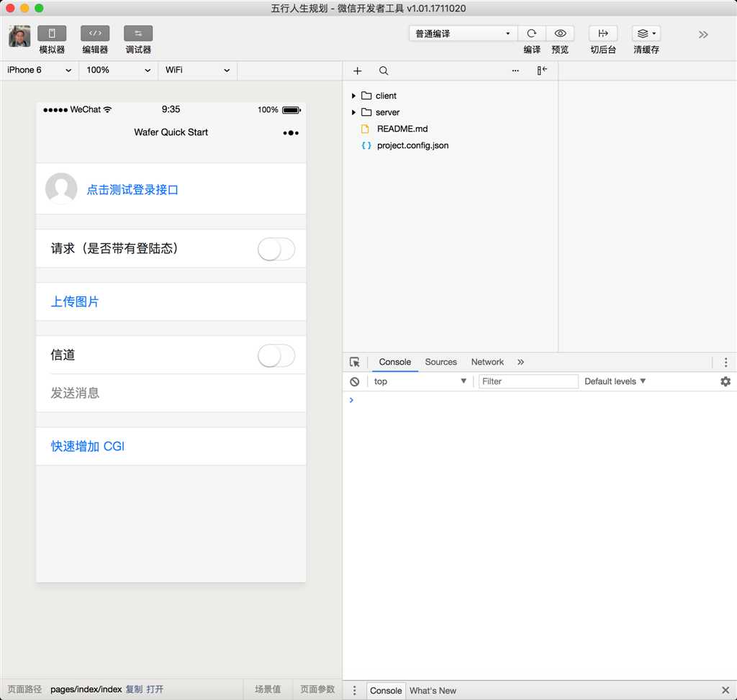Select the client folder name
Screen dimensions: 737x700
tap(386, 96)
